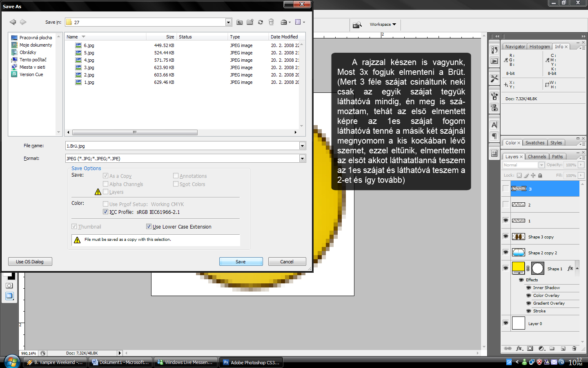Expand the Save in folder dropdown
This screenshot has width=588, height=368.
228,22
